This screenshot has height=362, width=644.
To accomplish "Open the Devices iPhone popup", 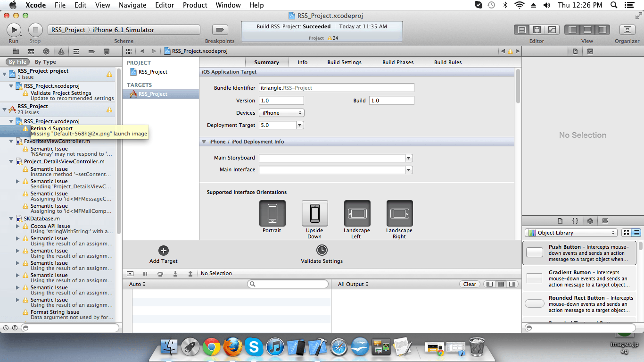I will pyautogui.click(x=281, y=113).
